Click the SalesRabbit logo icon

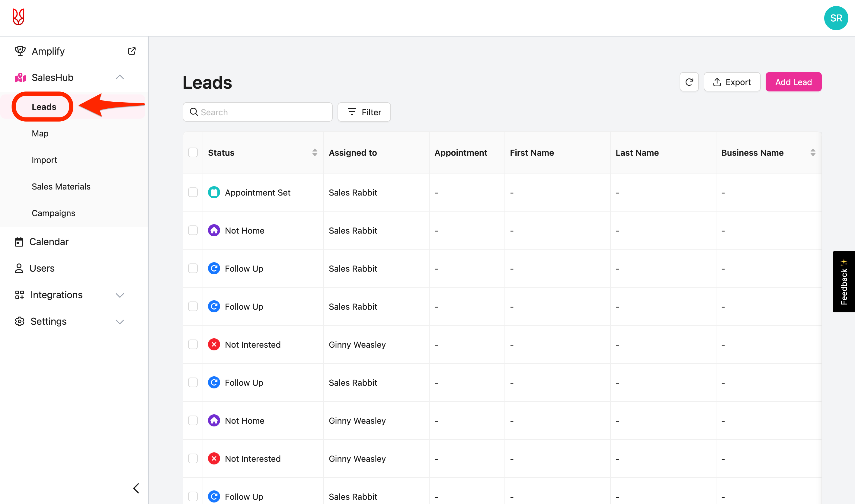[x=18, y=17]
